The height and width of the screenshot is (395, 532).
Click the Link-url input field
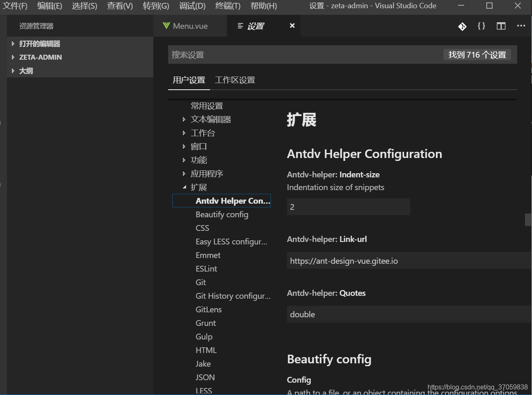click(x=409, y=260)
